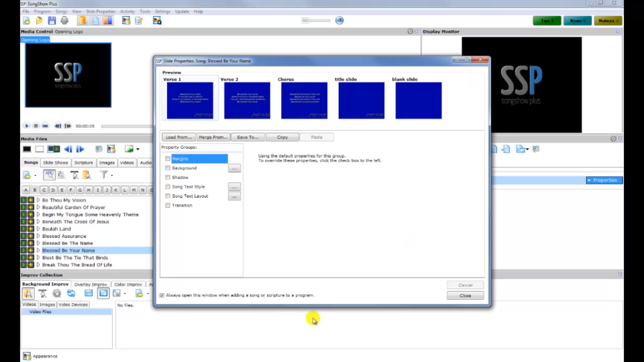Image resolution: width=644 pixels, height=362 pixels.
Task: Switch to the Scripture tab
Action: pyautogui.click(x=83, y=162)
